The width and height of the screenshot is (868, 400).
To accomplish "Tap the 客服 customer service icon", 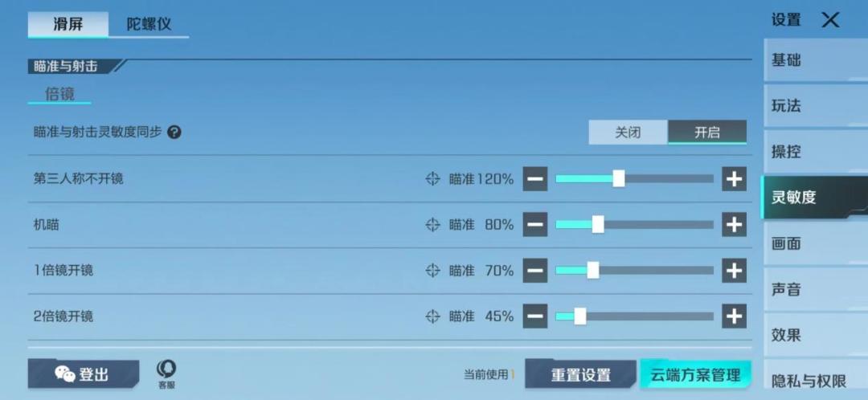I will [x=166, y=373].
